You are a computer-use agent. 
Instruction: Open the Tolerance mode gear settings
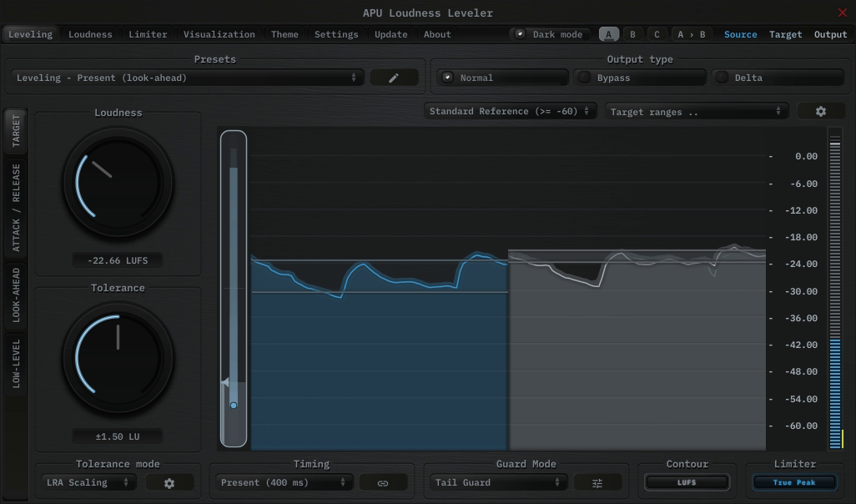(169, 481)
